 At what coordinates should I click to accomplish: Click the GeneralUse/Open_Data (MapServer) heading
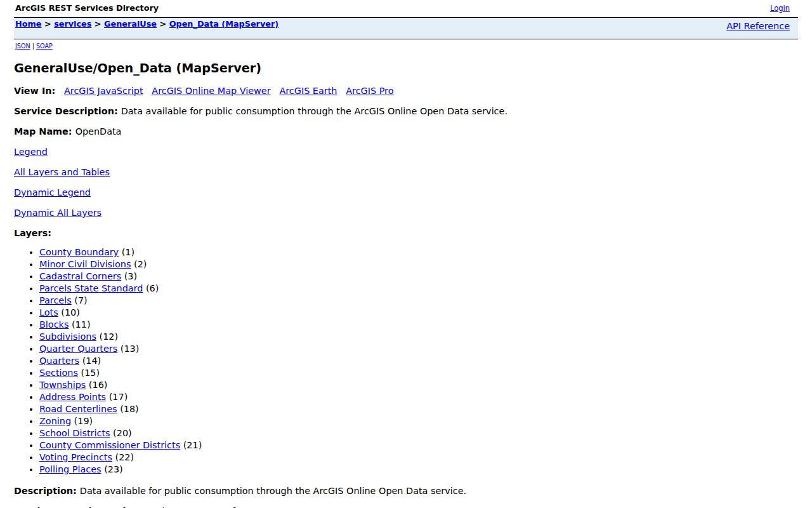[x=138, y=68]
